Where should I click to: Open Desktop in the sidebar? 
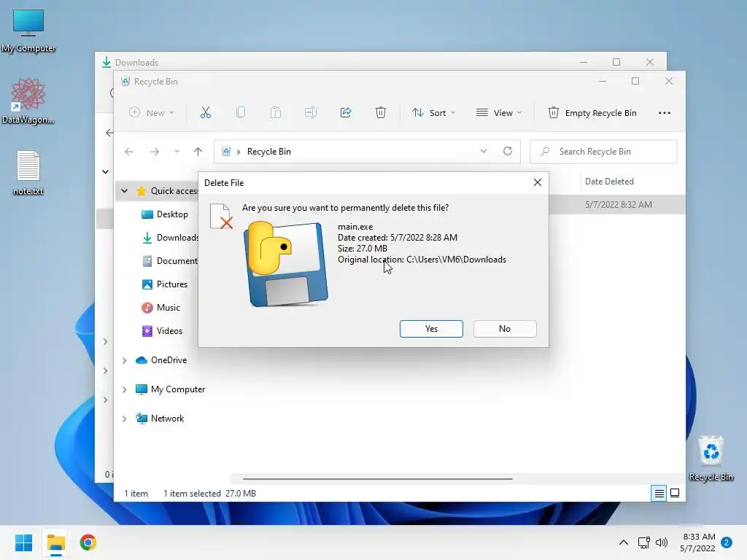(x=165, y=214)
